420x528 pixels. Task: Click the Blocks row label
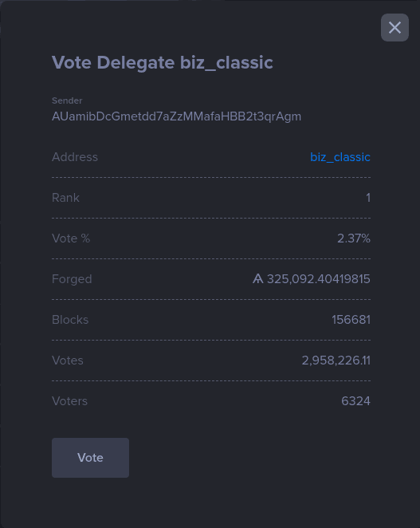click(x=70, y=320)
